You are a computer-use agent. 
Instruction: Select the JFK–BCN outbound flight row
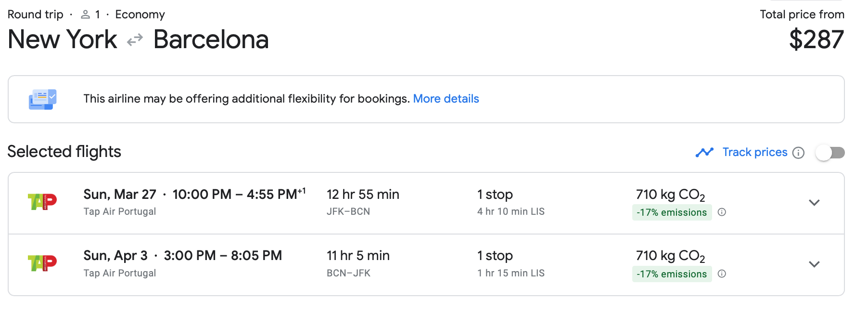(x=426, y=203)
